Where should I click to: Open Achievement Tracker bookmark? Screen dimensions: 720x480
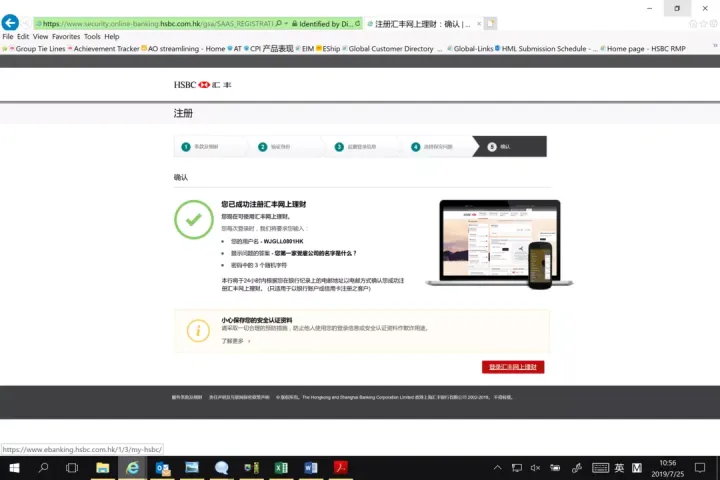pyautogui.click(x=103, y=48)
